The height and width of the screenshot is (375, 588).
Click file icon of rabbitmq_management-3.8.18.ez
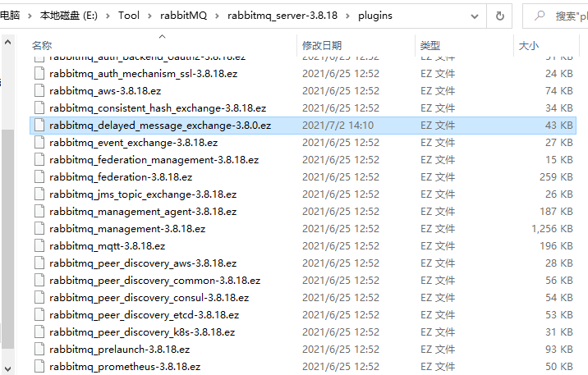coord(39,228)
